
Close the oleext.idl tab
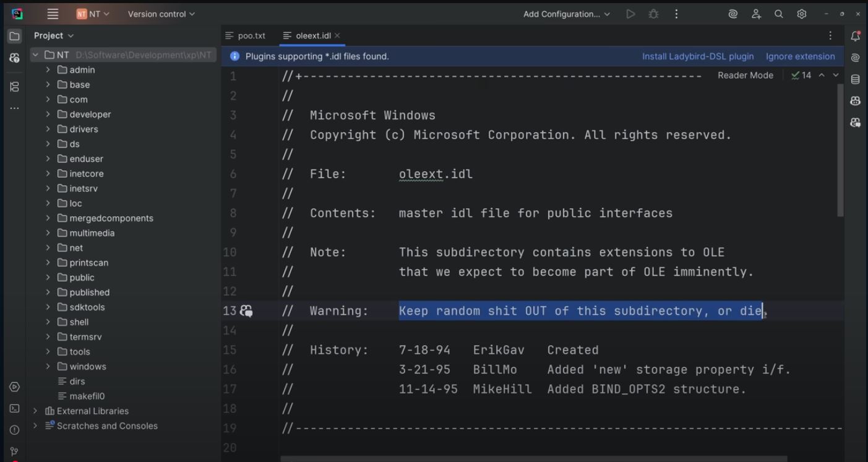point(337,35)
